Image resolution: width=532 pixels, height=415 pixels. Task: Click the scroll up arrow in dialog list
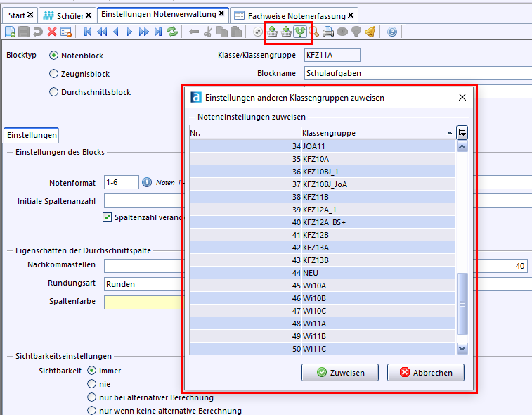(462, 147)
